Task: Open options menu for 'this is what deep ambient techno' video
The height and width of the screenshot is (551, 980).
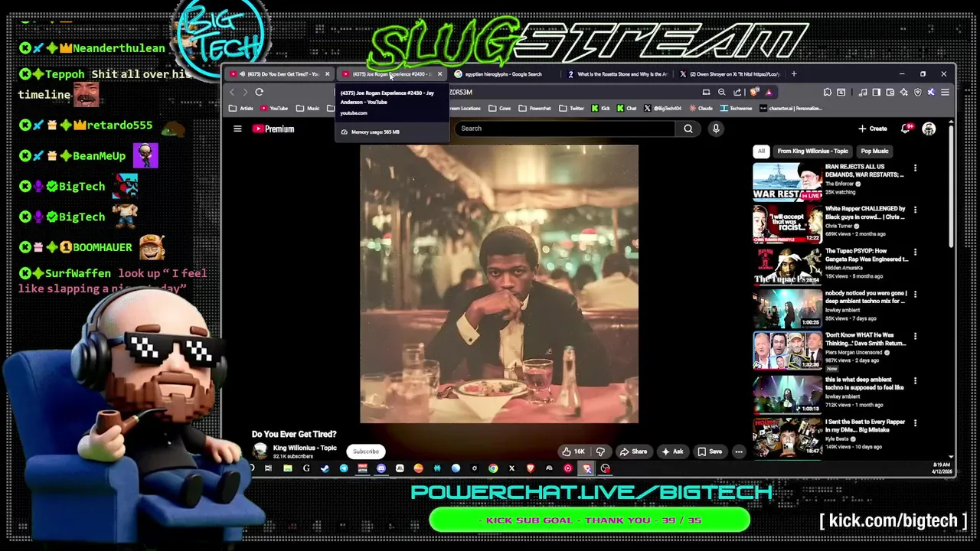Action: 915,380
